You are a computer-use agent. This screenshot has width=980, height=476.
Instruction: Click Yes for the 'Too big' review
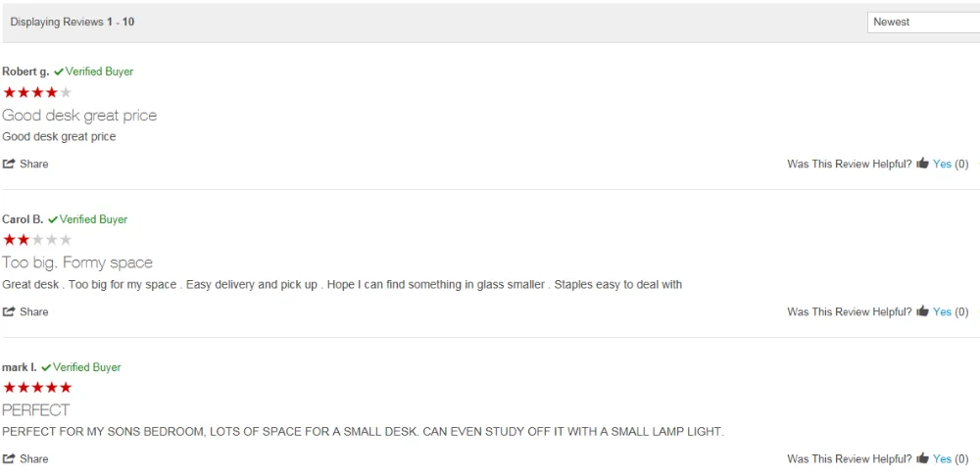click(x=942, y=311)
